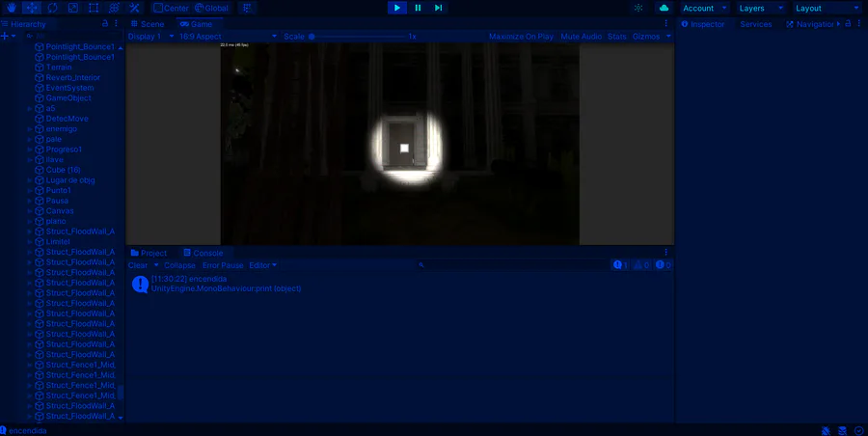Step one frame forward
Viewport: 868px width, 436px height.
pos(438,8)
